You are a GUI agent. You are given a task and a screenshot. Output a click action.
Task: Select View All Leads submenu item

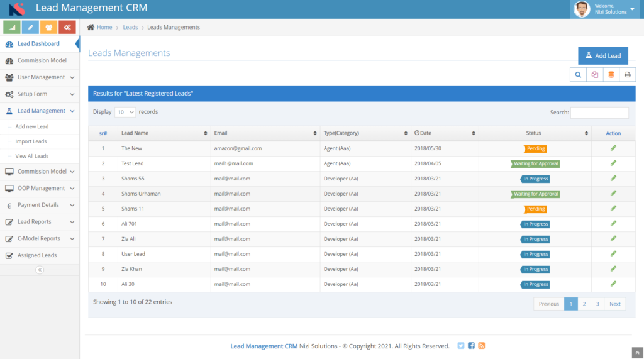32,156
